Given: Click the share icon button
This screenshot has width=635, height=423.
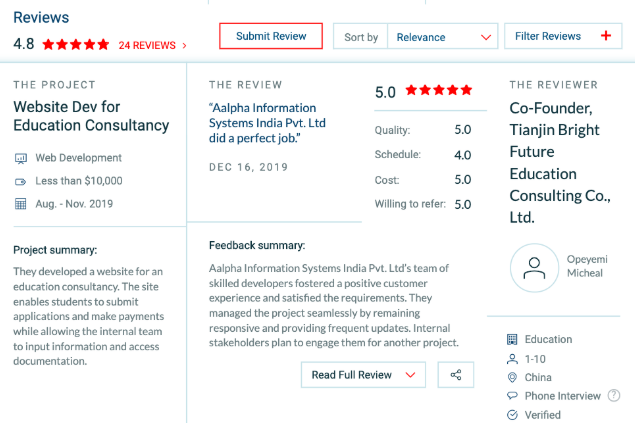Looking at the screenshot, I should pyautogui.click(x=456, y=375).
